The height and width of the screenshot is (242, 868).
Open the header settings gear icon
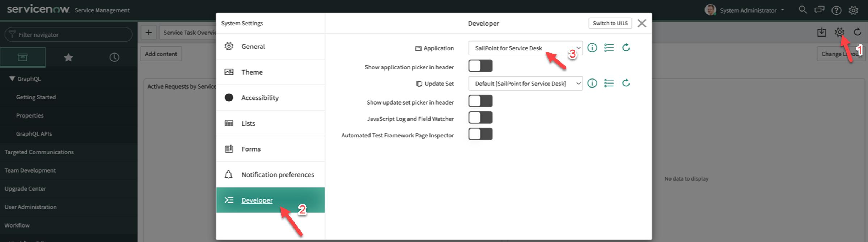click(x=853, y=10)
